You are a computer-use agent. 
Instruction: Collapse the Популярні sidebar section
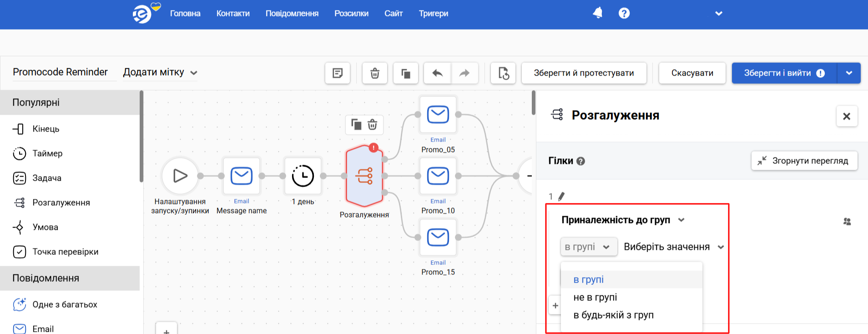[70, 102]
